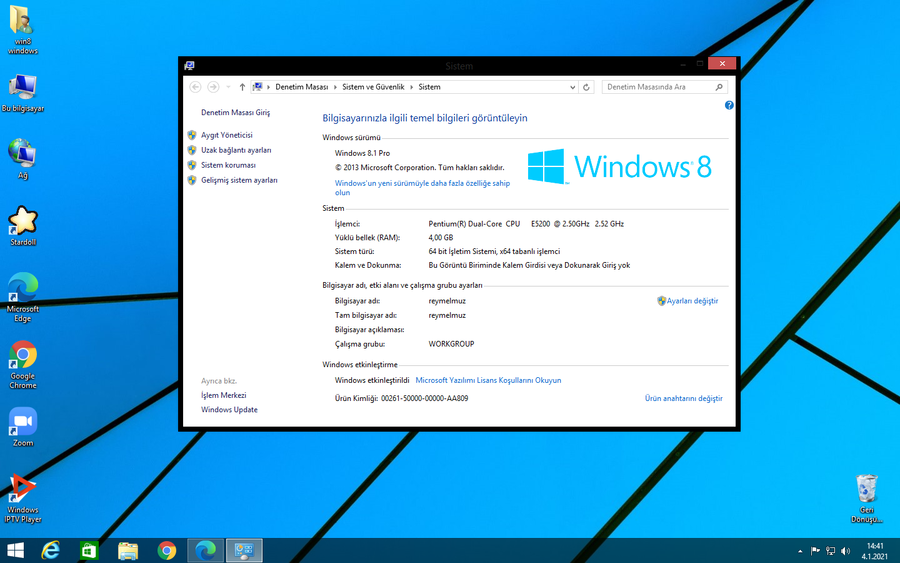Click product ID 00261-50000-00000-AA809
This screenshot has height=563, width=900.
[424, 398]
